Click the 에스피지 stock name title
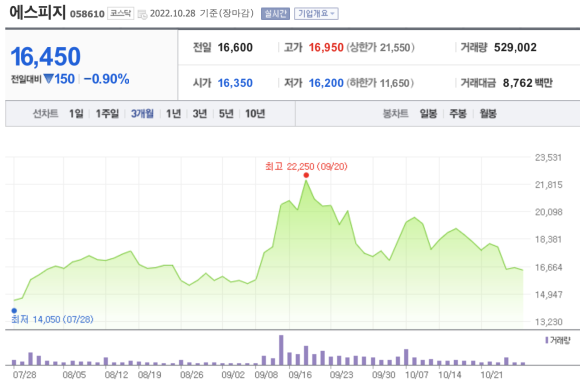Viewport: 580px width, 392px height. coord(37,12)
